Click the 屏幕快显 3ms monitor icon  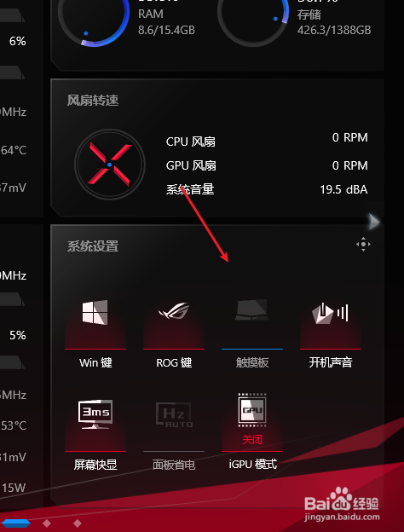click(x=95, y=414)
